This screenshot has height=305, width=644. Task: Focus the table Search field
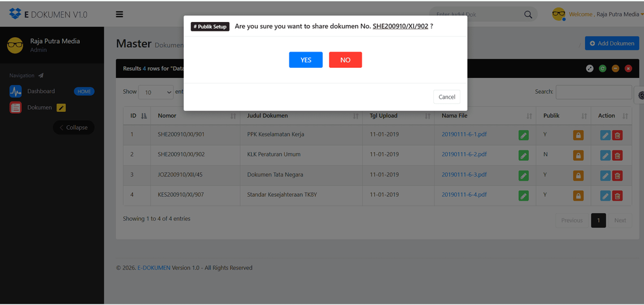(x=594, y=92)
